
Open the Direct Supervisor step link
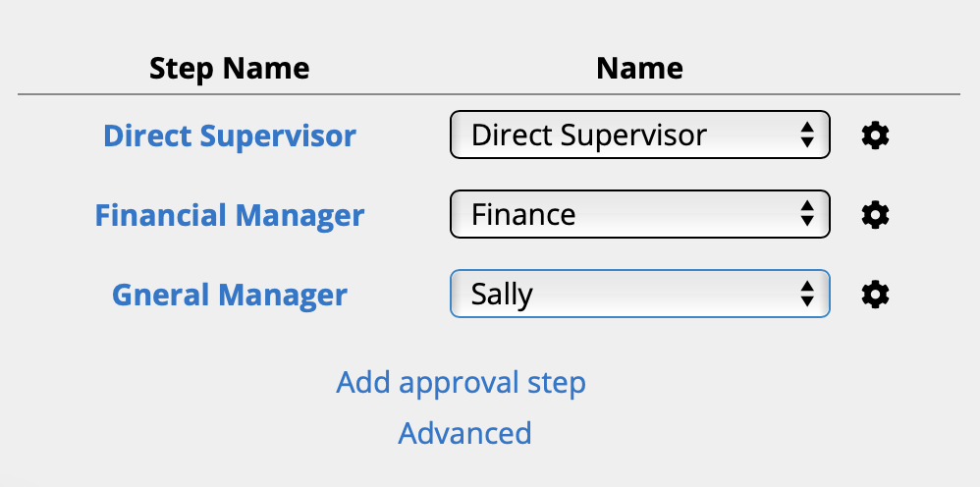(x=230, y=135)
